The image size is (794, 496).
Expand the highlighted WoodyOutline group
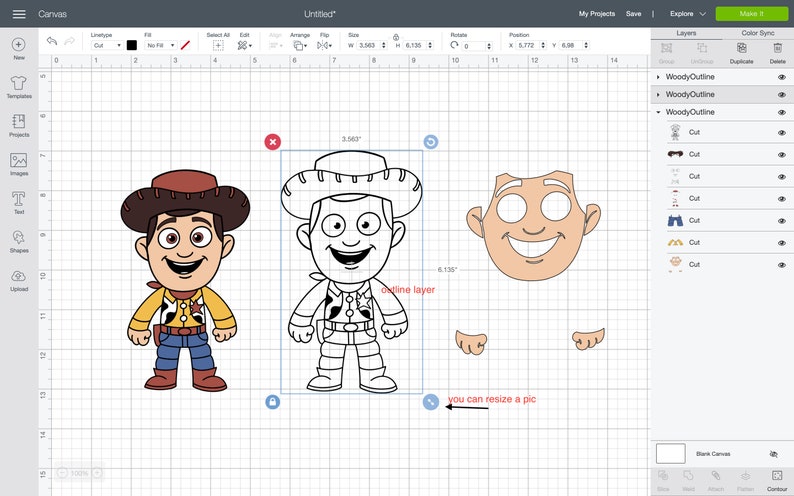point(658,95)
